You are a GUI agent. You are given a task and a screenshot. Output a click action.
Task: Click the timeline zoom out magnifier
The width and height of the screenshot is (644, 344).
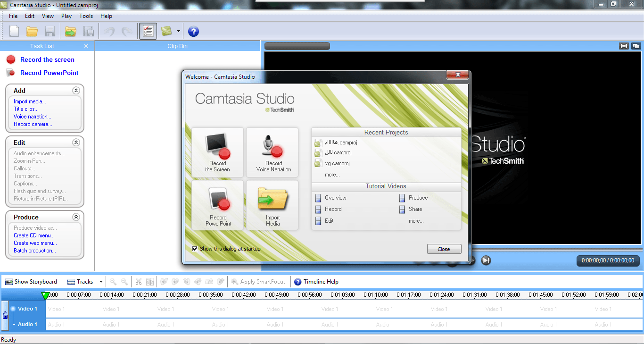tap(124, 282)
